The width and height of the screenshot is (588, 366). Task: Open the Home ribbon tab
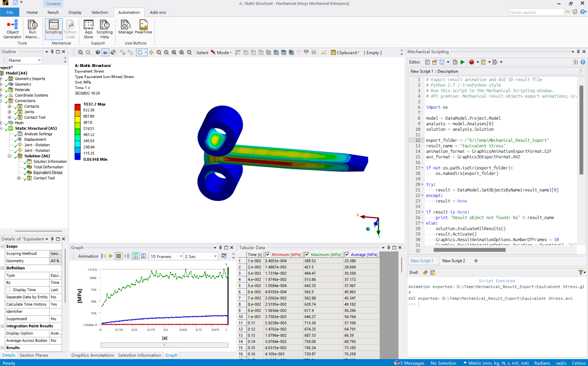[32, 12]
